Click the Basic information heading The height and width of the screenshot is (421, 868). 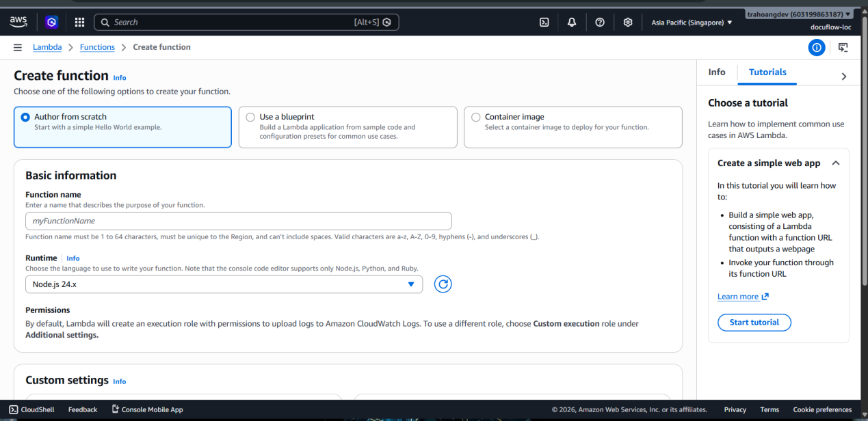tap(71, 176)
